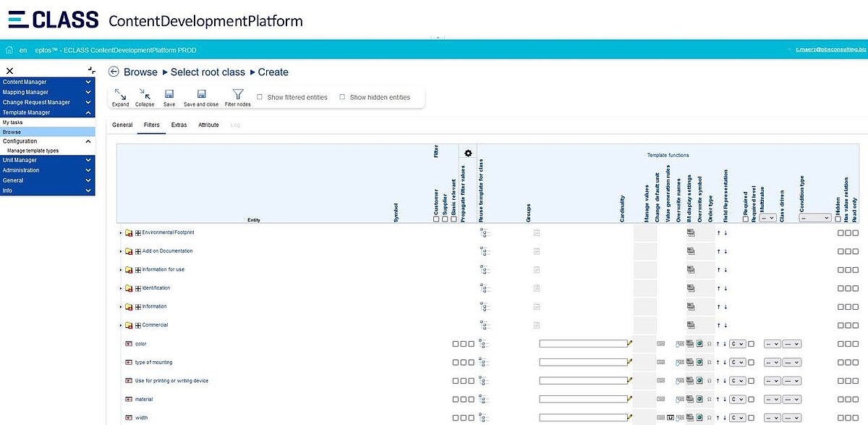Select My tasks in the sidebar
The height and width of the screenshot is (425, 868).
(x=12, y=122)
